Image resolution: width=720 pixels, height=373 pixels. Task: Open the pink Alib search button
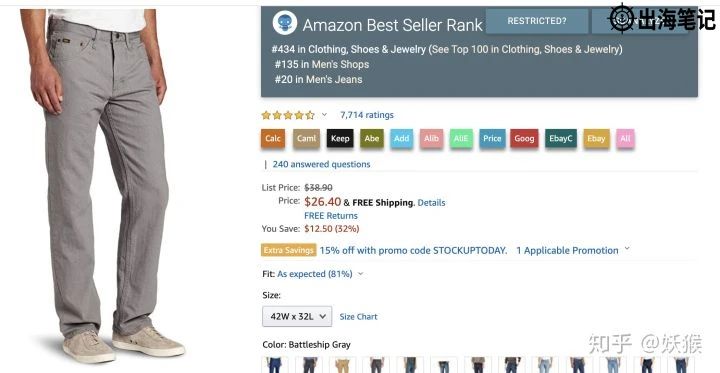[x=432, y=138]
